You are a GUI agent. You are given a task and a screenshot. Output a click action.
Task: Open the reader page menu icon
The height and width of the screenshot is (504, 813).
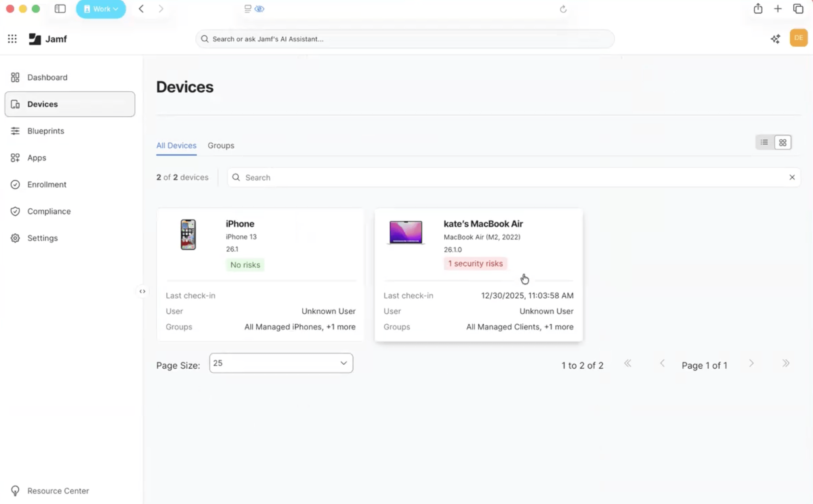(248, 9)
